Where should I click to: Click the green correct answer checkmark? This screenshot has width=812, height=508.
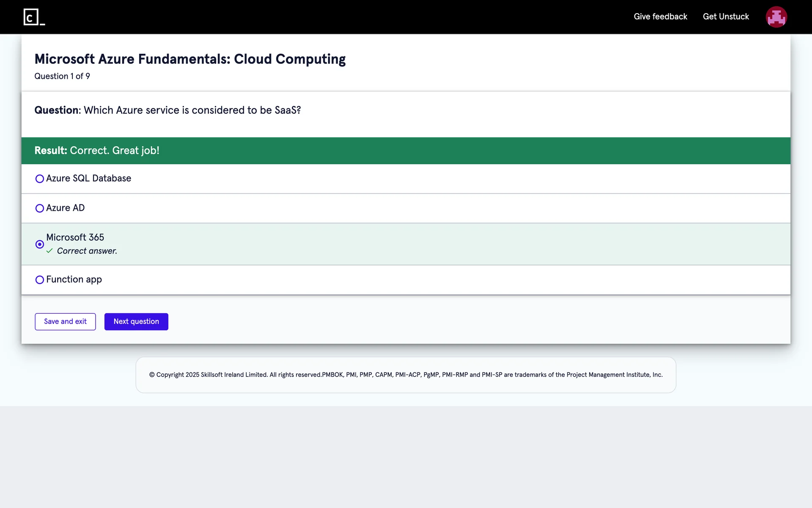[x=49, y=251]
